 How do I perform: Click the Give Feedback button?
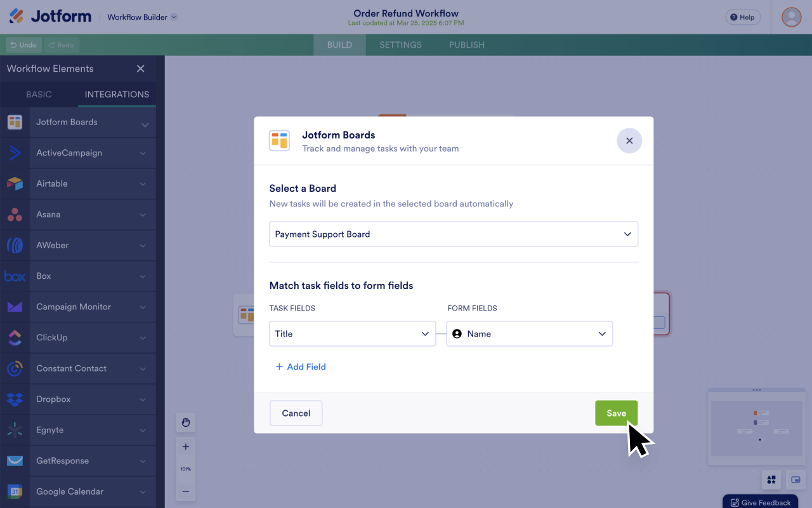pyautogui.click(x=760, y=502)
